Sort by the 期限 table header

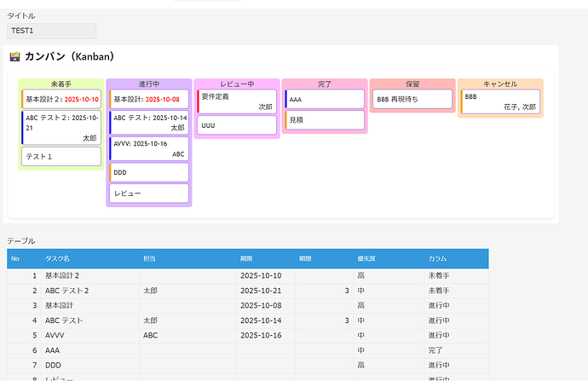point(248,258)
